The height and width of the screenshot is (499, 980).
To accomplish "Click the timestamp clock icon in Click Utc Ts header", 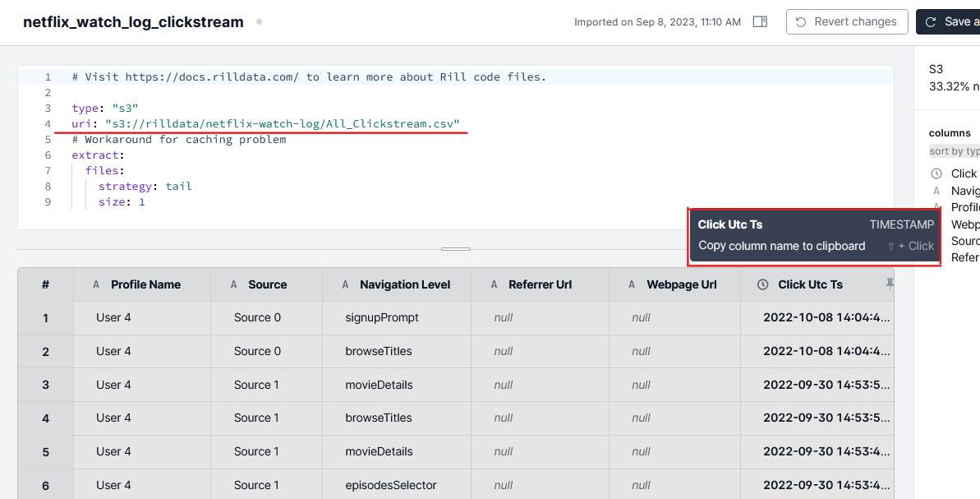I will tap(762, 284).
